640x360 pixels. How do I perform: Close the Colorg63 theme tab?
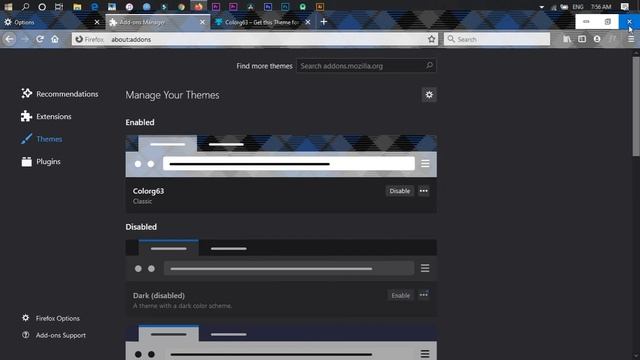(308, 22)
